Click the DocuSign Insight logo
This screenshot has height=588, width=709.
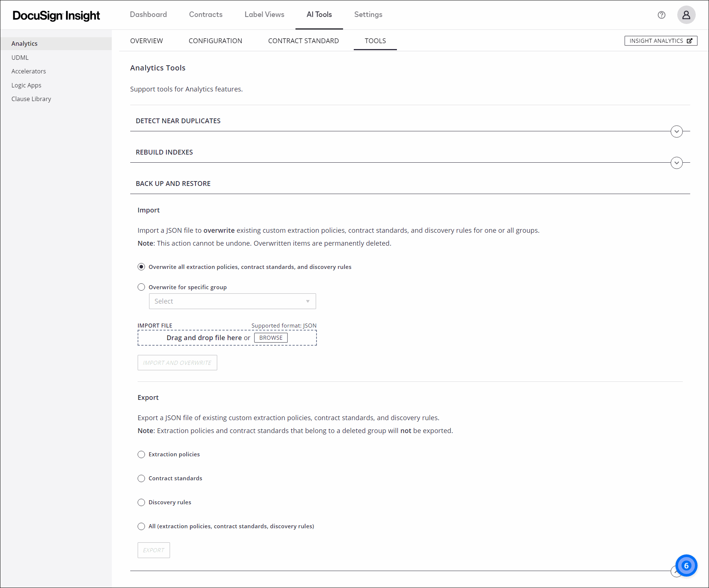click(56, 15)
